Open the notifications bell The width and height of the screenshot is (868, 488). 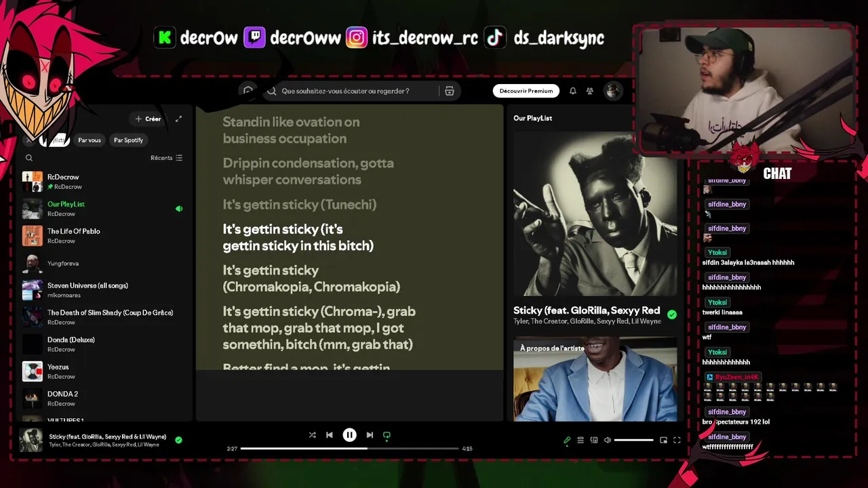click(573, 91)
